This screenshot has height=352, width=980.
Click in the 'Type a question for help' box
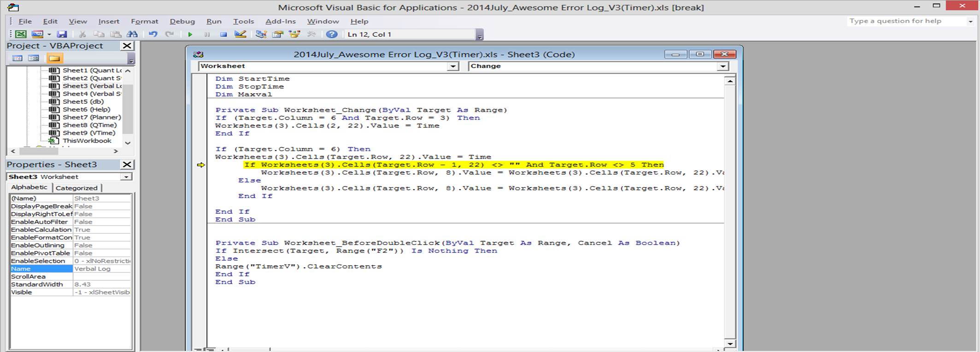click(906, 21)
